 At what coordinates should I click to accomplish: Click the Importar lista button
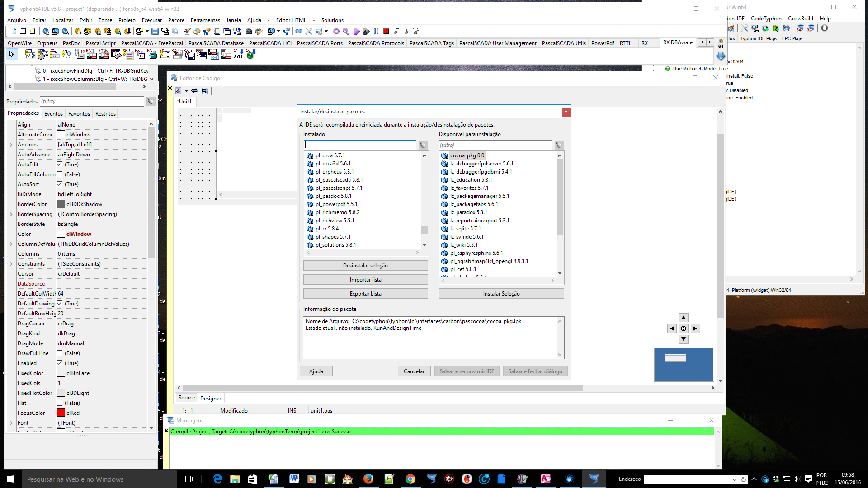365,280
